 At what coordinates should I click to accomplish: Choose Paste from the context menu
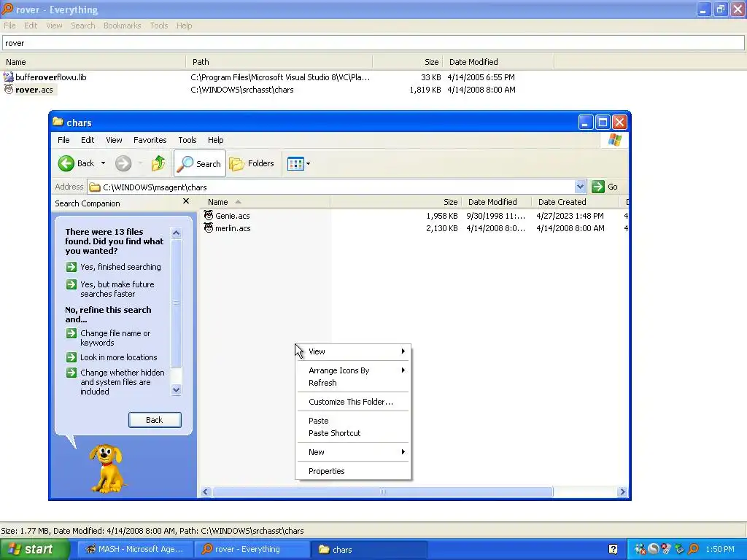353,421
